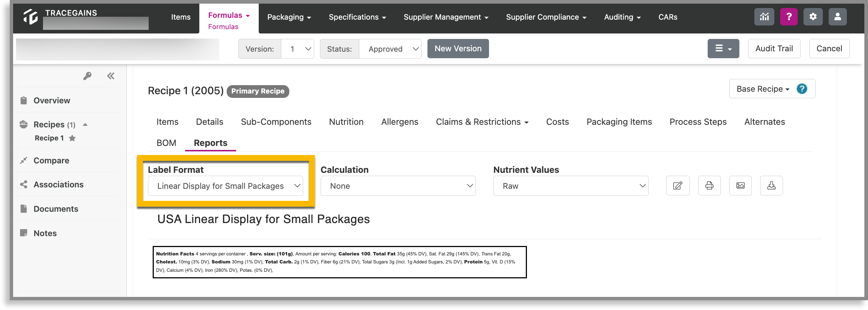Open Overview in the sidebar
This screenshot has height=310, width=868.
(x=52, y=100)
